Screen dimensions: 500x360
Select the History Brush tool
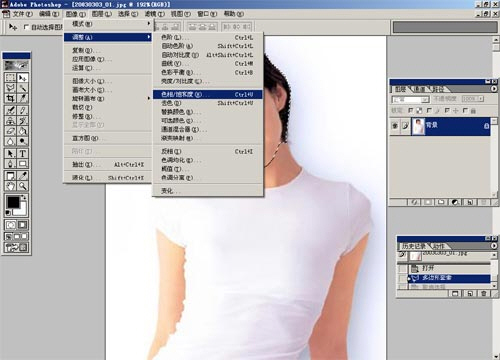pos(23,120)
